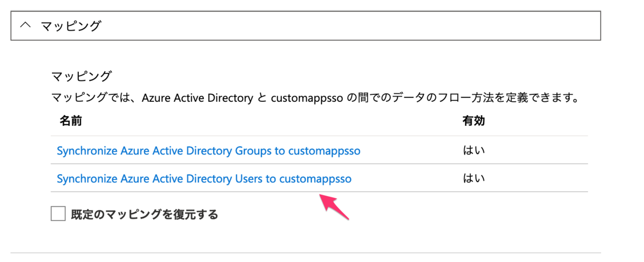The width and height of the screenshot is (644, 262).
Task: Click the マッピング description sentence
Action: click(317, 99)
